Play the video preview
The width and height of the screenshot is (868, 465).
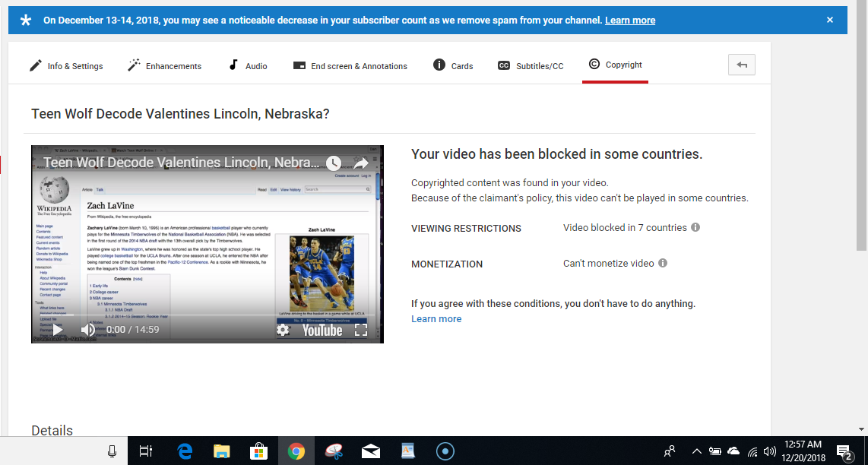57,330
